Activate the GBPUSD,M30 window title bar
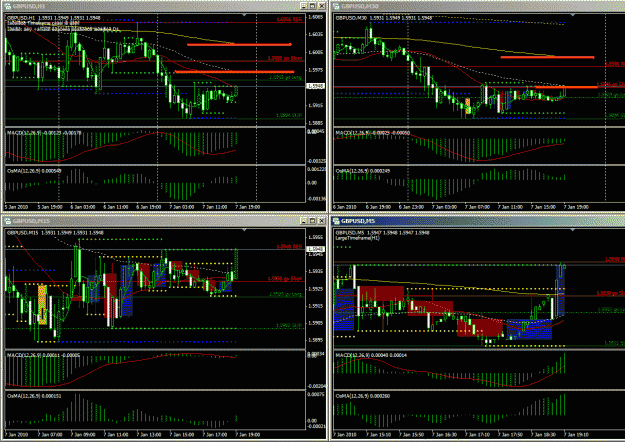Image resolution: width=625 pixels, height=442 pixels. pyautogui.click(x=478, y=6)
